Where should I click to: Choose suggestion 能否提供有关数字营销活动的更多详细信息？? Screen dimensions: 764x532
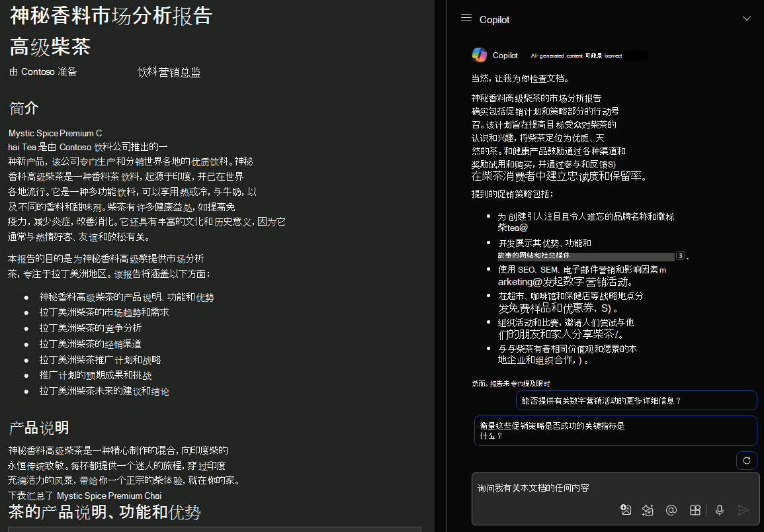pyautogui.click(x=636, y=400)
